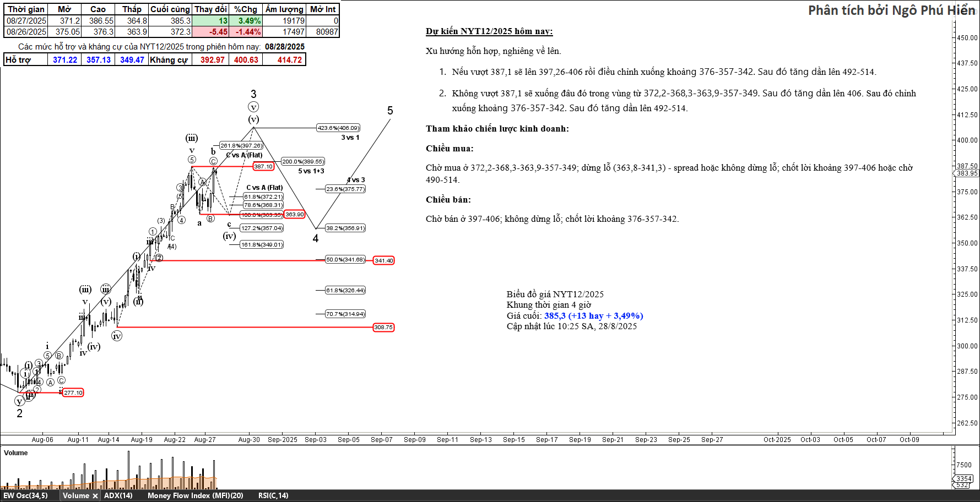The width and height of the screenshot is (980, 502).
Task: Select the Volume indicator tab
Action: (75, 496)
